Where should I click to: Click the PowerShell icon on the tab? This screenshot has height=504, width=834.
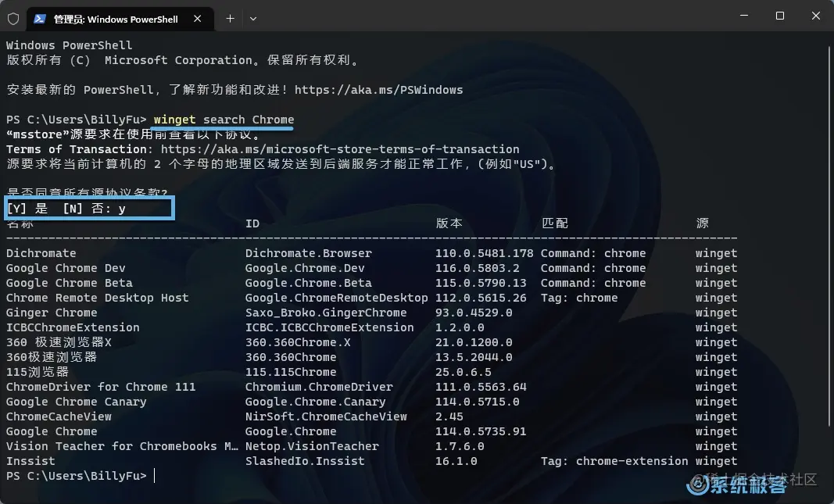(39, 19)
